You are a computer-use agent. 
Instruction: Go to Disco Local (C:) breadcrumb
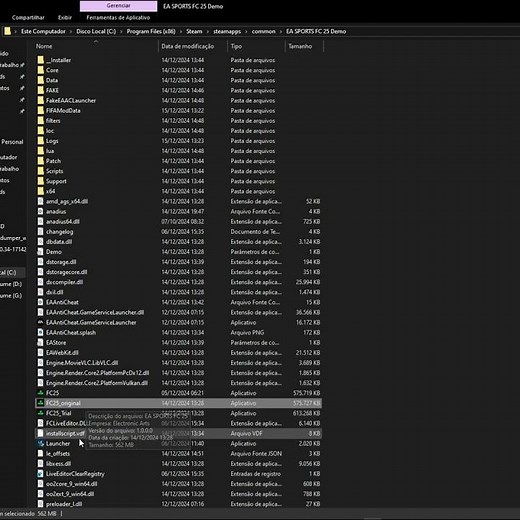click(x=96, y=31)
